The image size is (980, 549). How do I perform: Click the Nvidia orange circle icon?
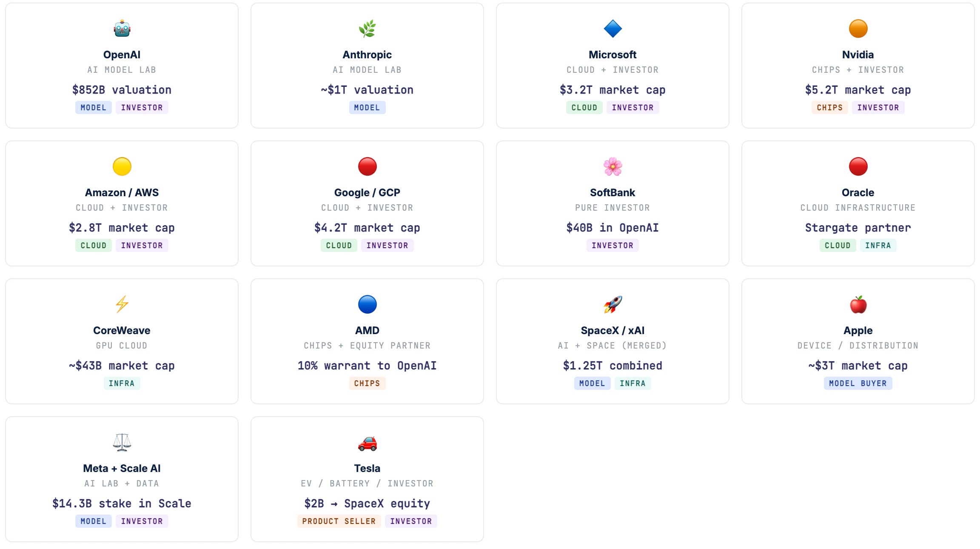click(x=858, y=29)
